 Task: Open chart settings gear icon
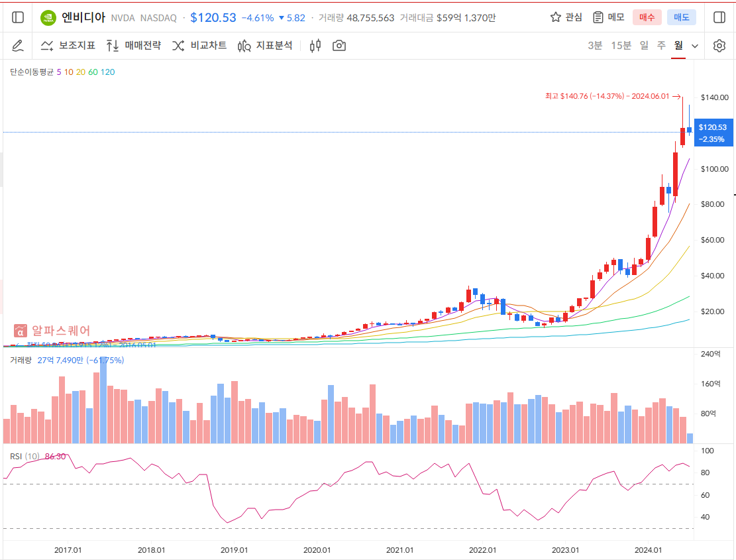[x=719, y=46]
